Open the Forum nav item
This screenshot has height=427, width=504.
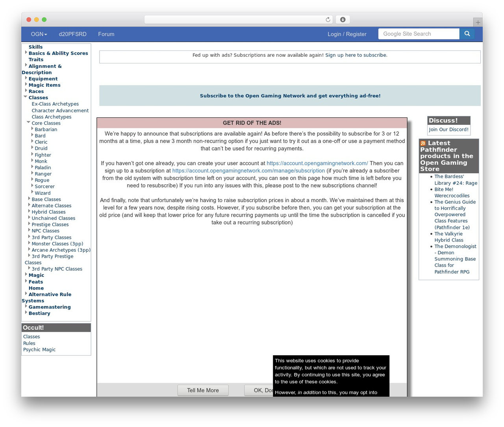(106, 34)
